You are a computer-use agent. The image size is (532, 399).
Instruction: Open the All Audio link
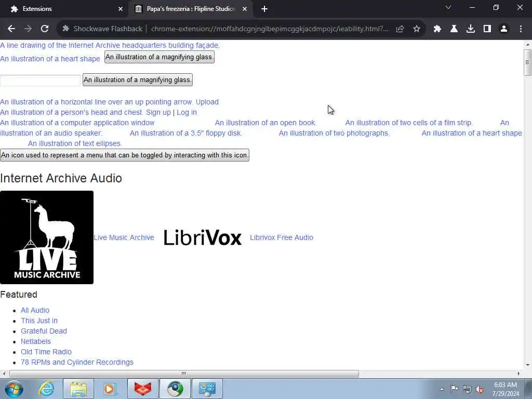(x=35, y=310)
